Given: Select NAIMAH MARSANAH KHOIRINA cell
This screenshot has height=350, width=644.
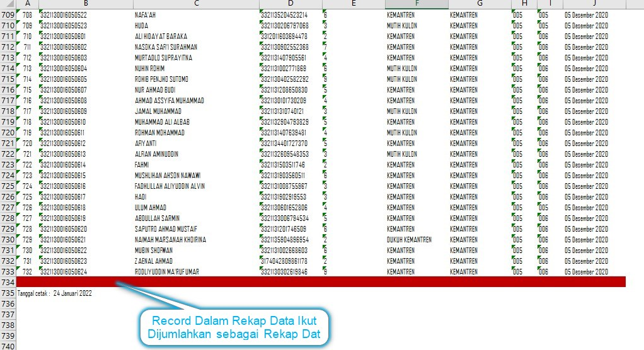Looking at the screenshot, I should click(x=197, y=240).
